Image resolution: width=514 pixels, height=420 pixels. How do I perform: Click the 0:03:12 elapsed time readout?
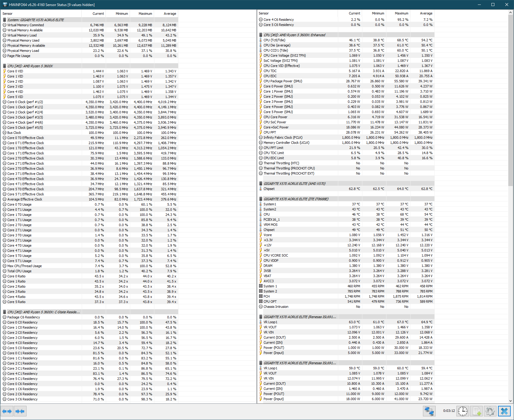coord(449,411)
